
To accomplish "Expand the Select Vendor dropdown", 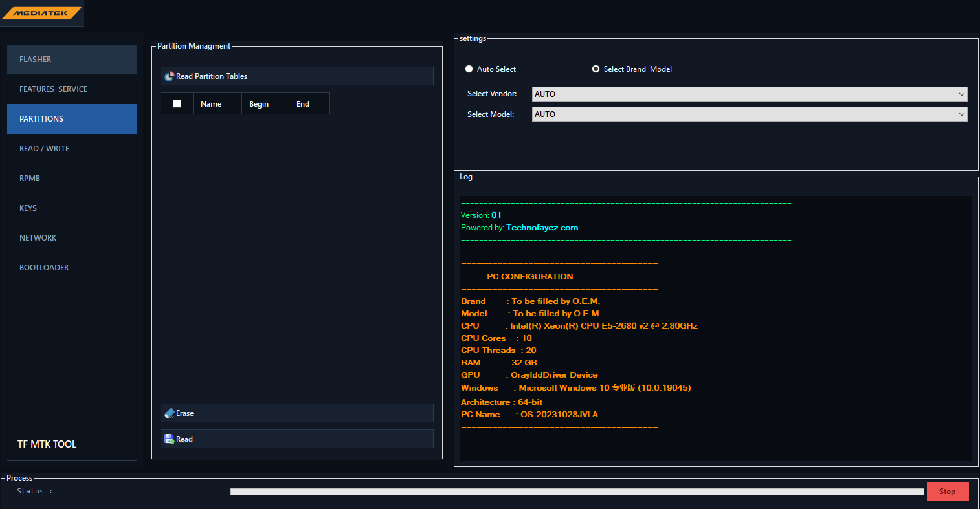I will click(x=750, y=94).
